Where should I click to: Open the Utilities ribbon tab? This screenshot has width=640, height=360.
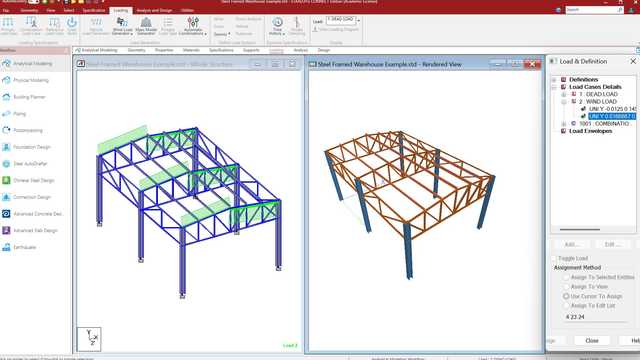pos(187,10)
